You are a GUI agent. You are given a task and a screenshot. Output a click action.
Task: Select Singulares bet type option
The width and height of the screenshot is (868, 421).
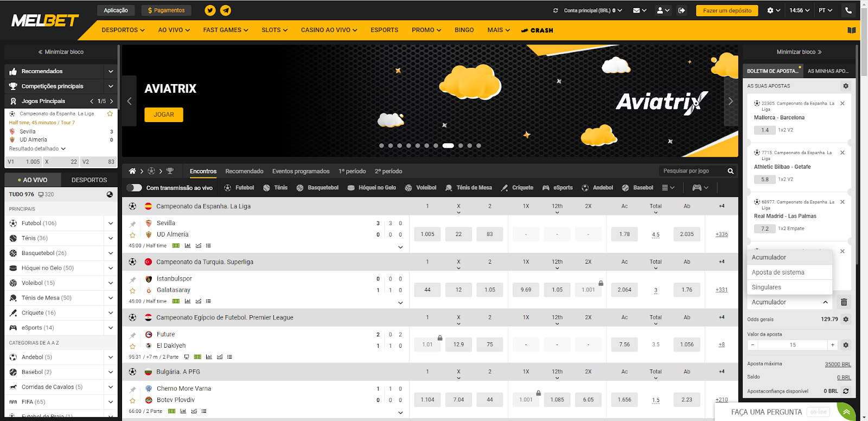click(789, 288)
